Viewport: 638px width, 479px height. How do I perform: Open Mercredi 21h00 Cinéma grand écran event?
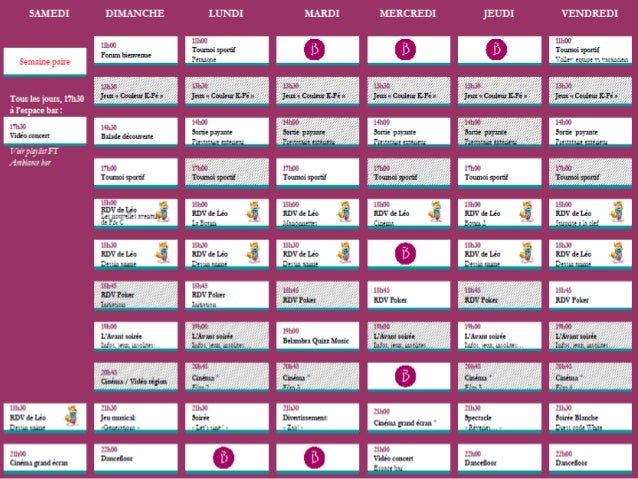[x=409, y=417]
